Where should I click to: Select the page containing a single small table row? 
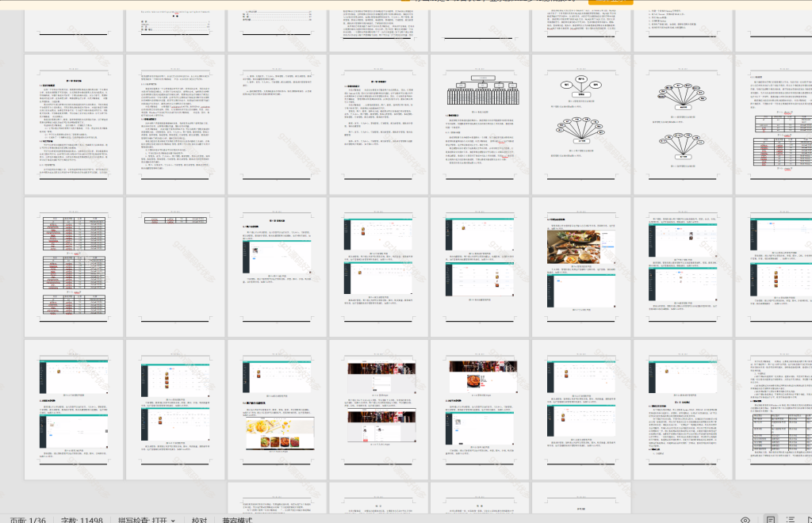pos(175,267)
